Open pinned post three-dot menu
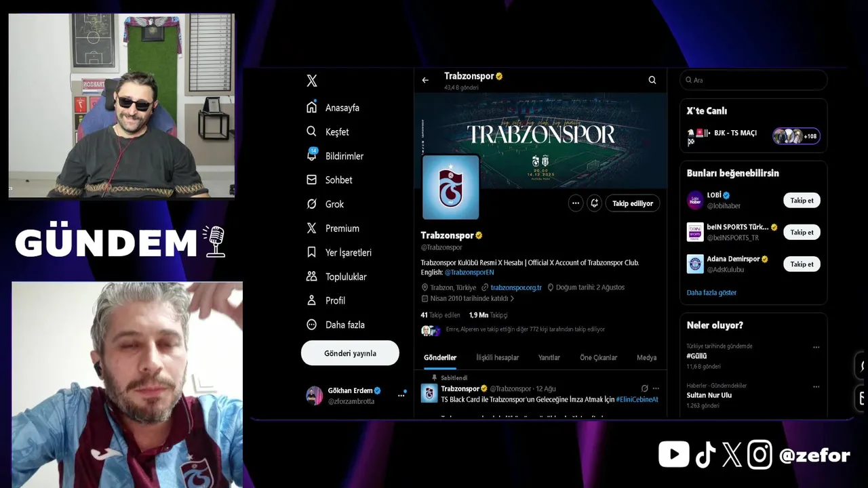 pyautogui.click(x=656, y=389)
